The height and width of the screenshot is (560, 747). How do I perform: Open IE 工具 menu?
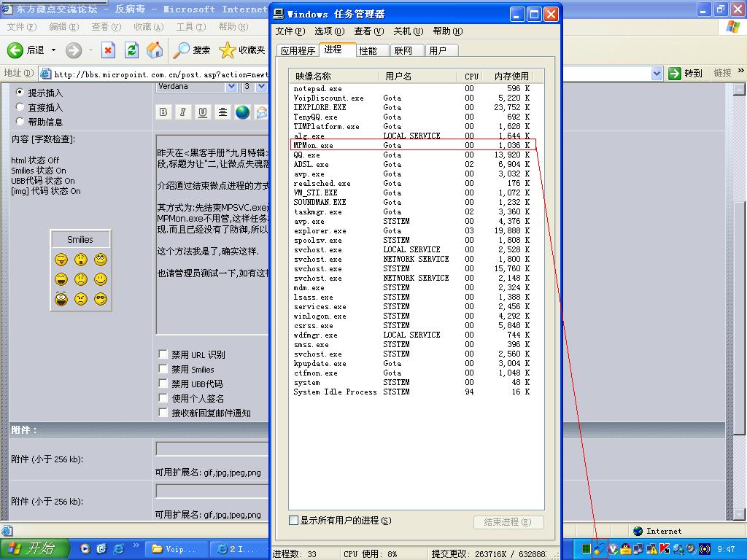(x=191, y=27)
